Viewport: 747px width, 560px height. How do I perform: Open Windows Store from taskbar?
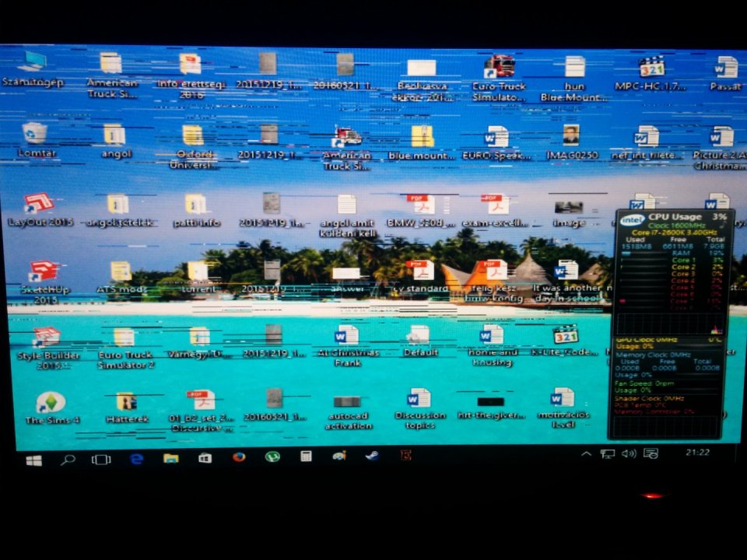(205, 457)
